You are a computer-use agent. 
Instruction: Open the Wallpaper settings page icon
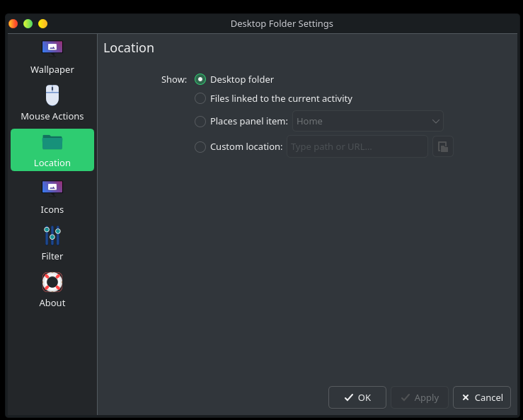click(52, 48)
